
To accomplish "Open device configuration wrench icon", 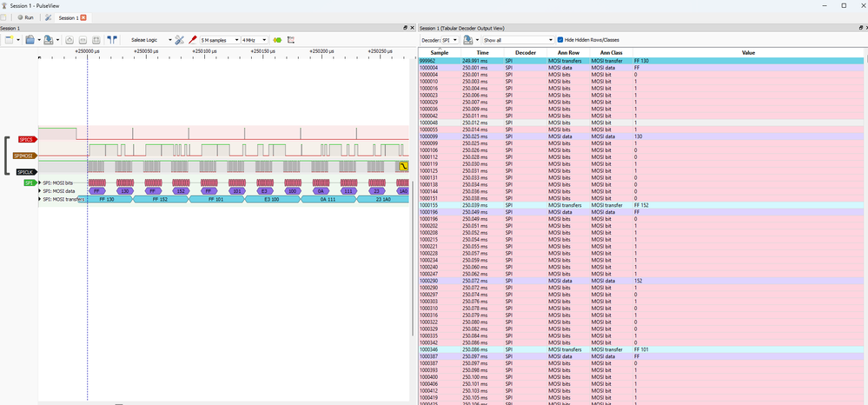I will 179,40.
